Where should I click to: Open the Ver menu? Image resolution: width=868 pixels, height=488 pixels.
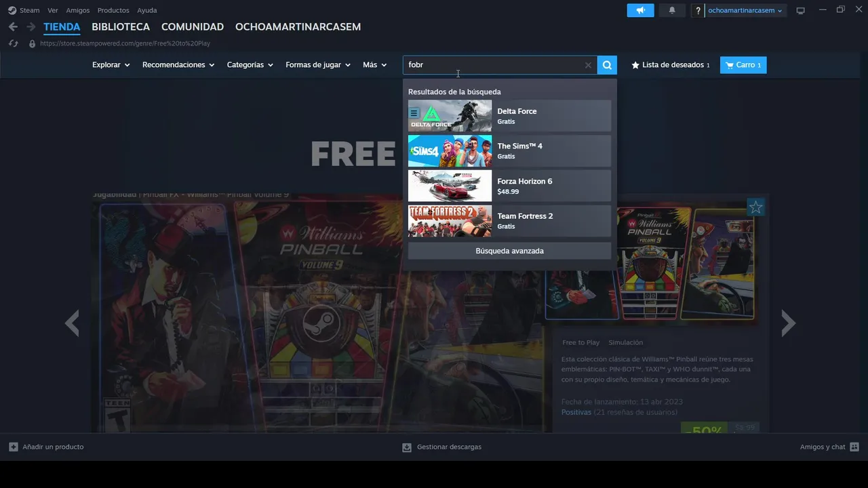[x=53, y=10]
